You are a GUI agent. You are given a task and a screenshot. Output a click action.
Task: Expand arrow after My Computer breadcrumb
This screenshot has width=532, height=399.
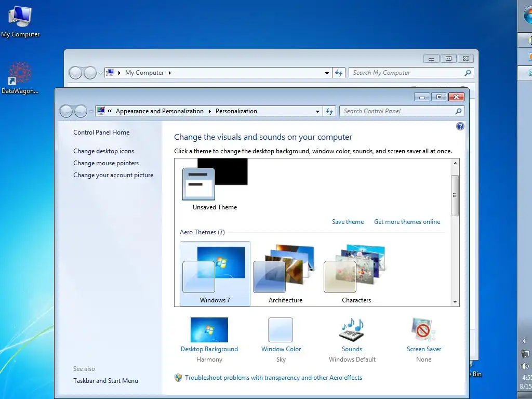170,73
